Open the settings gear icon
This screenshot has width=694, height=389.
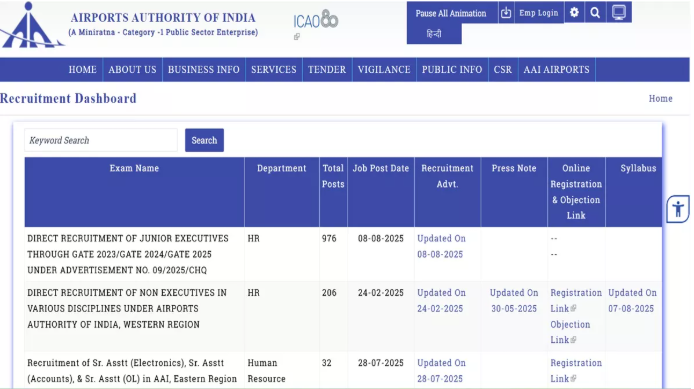click(574, 12)
